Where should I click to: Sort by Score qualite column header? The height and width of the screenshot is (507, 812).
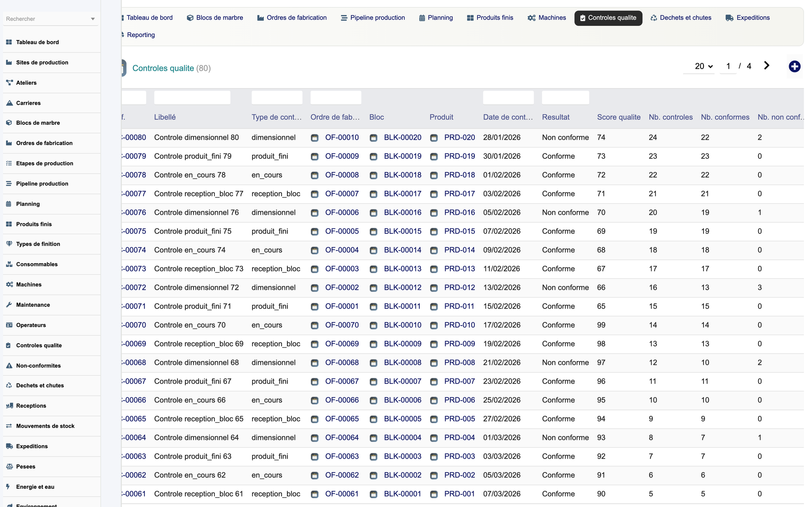tap(618, 117)
